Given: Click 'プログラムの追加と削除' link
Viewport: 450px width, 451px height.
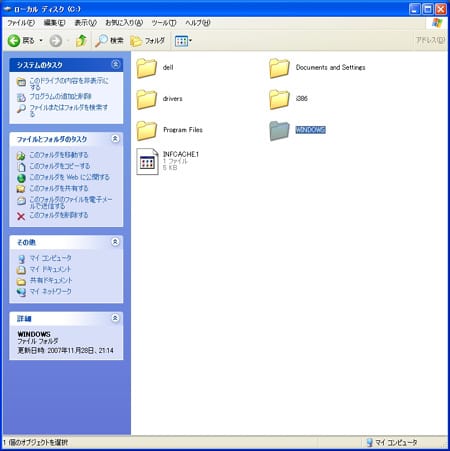Looking at the screenshot, I should (x=60, y=96).
